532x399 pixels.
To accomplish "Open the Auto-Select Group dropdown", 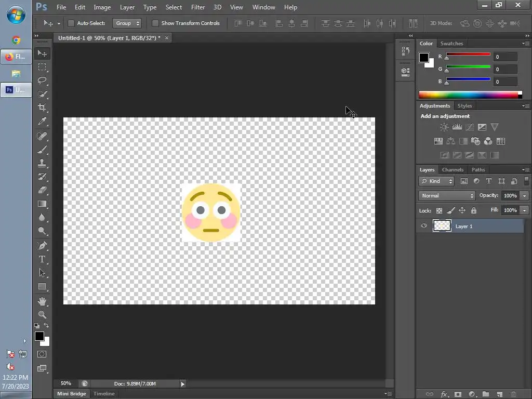I will (127, 23).
